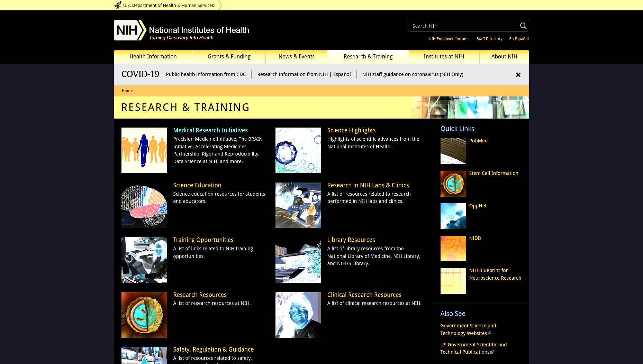Open Science Highlights heading link
The height and width of the screenshot is (364, 643).
point(351,130)
